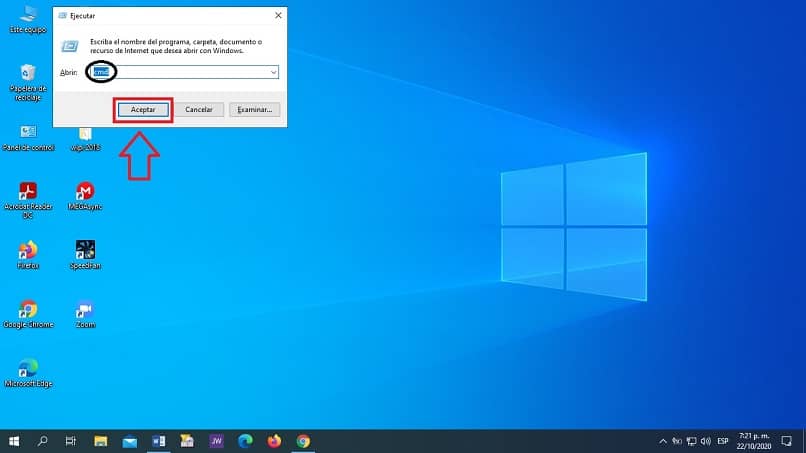This screenshot has height=453, width=806.
Task: Select the wgp2018 desktop folder
Action: tap(85, 139)
